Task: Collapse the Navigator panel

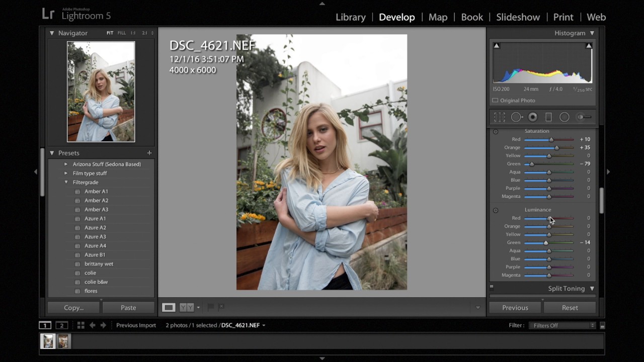Action: (52, 33)
